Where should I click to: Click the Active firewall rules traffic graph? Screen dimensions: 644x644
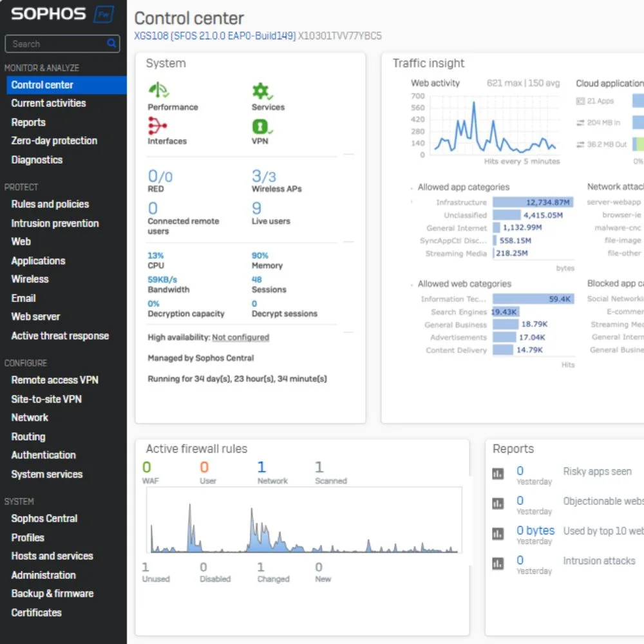point(305,520)
